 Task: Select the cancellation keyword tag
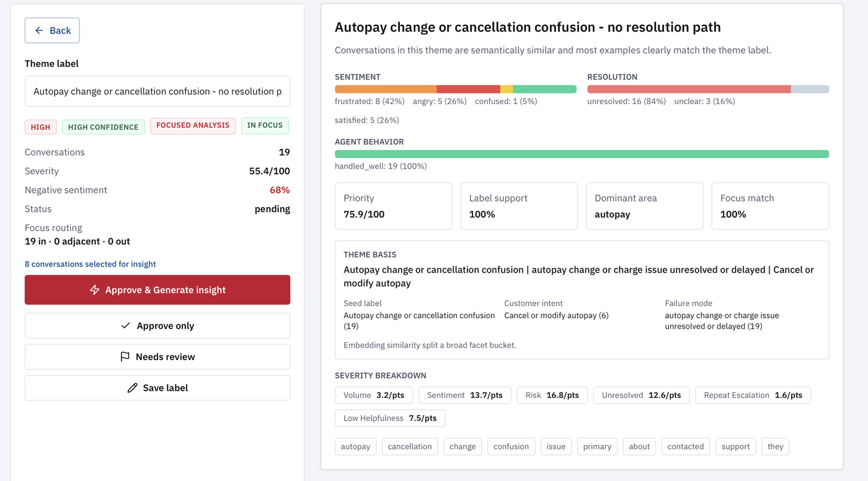(410, 446)
